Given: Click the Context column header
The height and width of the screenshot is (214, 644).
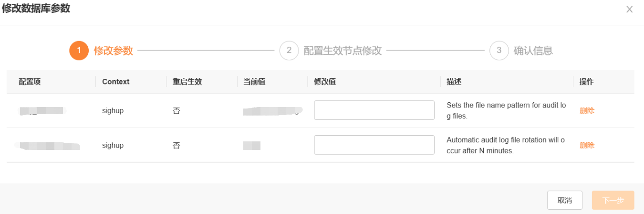Looking at the screenshot, I should (116, 82).
